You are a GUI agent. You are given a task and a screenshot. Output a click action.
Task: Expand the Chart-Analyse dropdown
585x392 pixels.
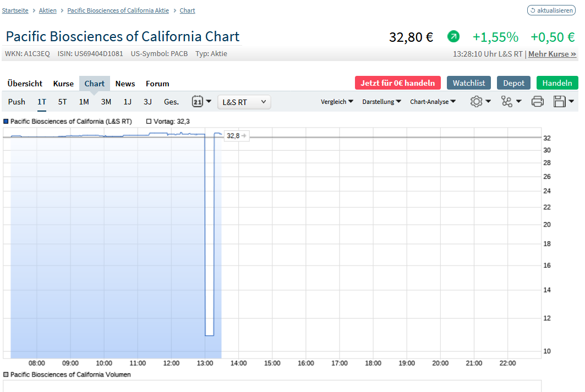tap(433, 102)
